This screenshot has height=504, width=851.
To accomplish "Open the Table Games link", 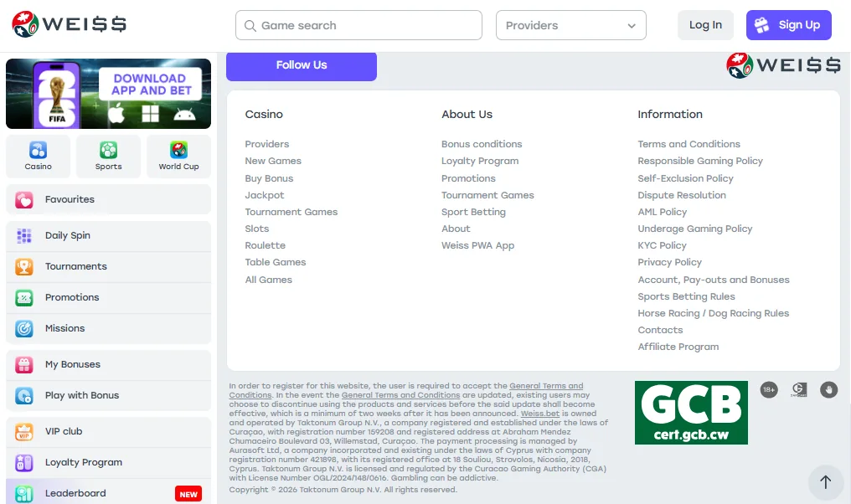I will tap(276, 263).
